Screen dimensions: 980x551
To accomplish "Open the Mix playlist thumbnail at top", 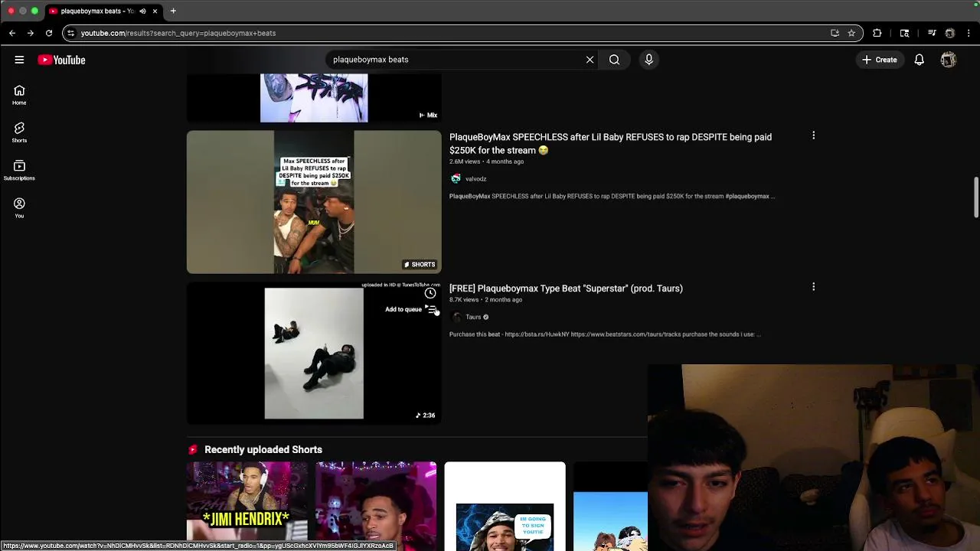I will click(x=314, y=98).
